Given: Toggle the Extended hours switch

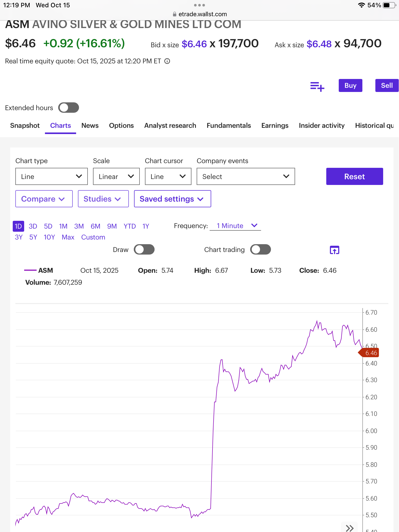Looking at the screenshot, I should tap(69, 108).
